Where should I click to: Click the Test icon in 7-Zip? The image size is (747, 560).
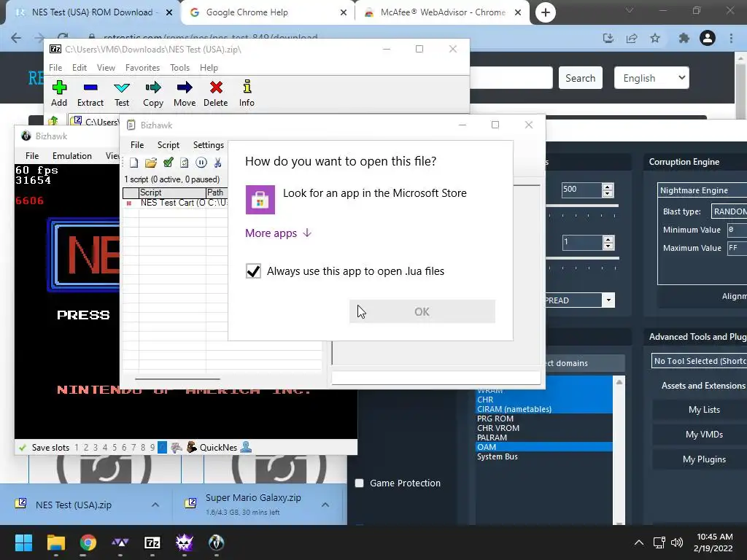pyautogui.click(x=122, y=87)
